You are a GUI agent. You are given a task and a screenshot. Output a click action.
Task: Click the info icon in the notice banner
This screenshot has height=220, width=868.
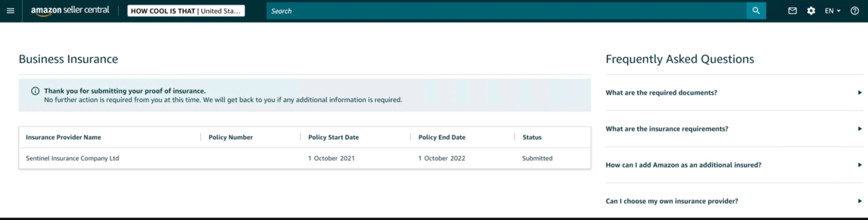coord(35,91)
